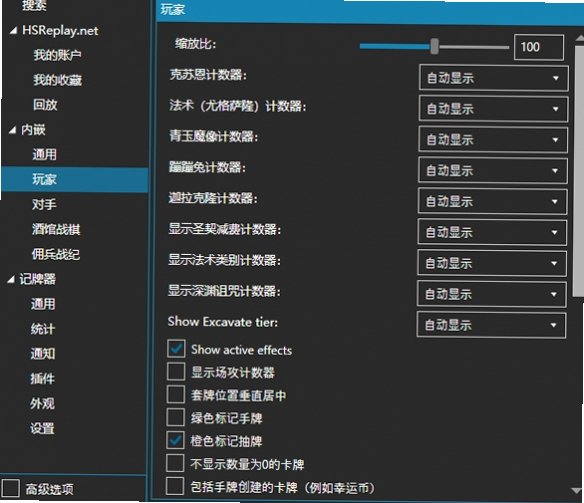Uncheck Show active effects
The height and width of the screenshot is (503, 584).
[176, 348]
